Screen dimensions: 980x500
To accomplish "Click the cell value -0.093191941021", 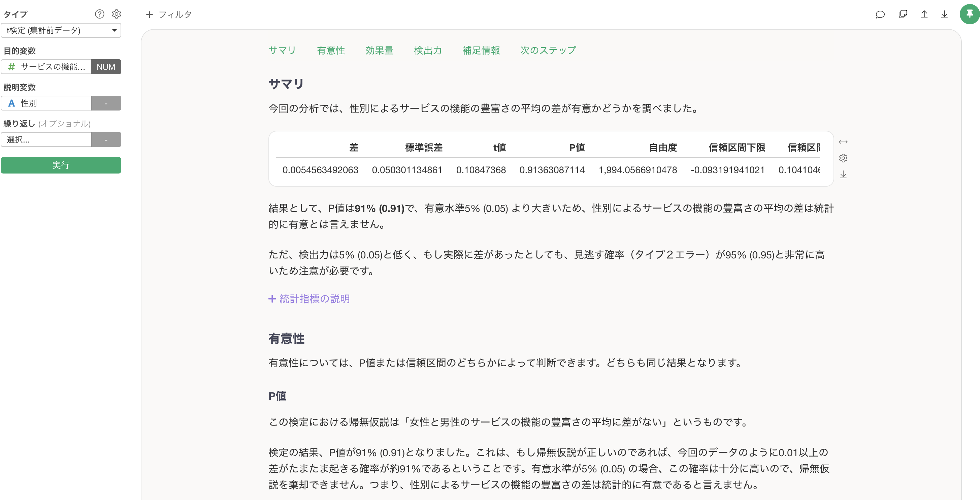I will (x=727, y=170).
